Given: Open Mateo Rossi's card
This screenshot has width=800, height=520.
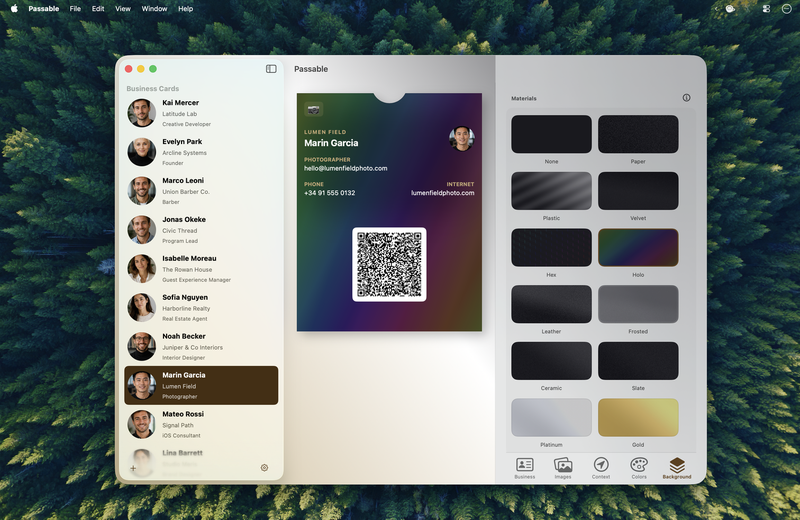Looking at the screenshot, I should click(x=201, y=424).
